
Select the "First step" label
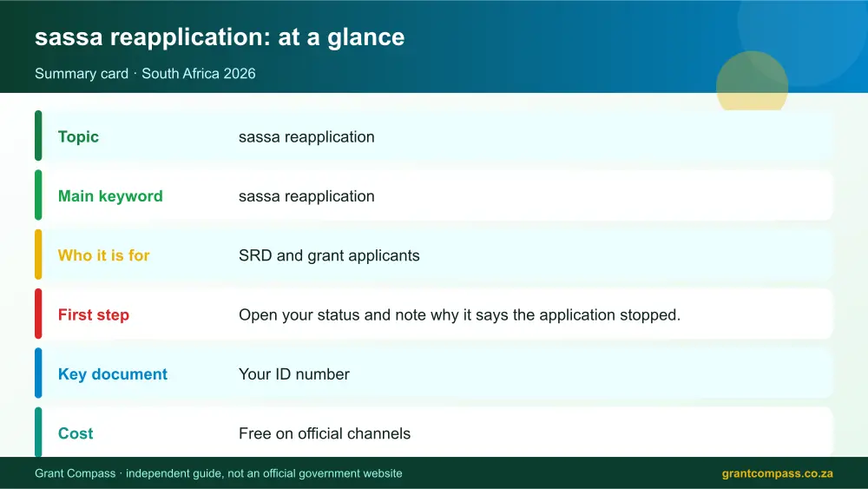pos(94,314)
